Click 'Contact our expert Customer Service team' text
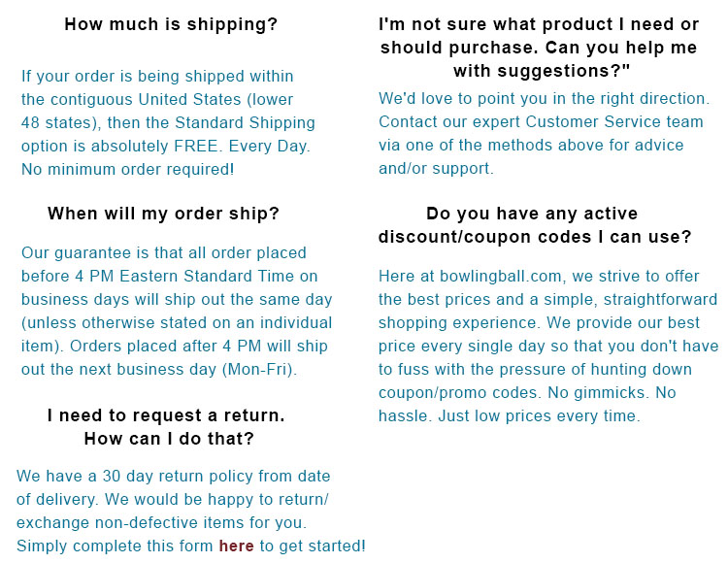Screen dimensions: 728x563 (x=541, y=121)
